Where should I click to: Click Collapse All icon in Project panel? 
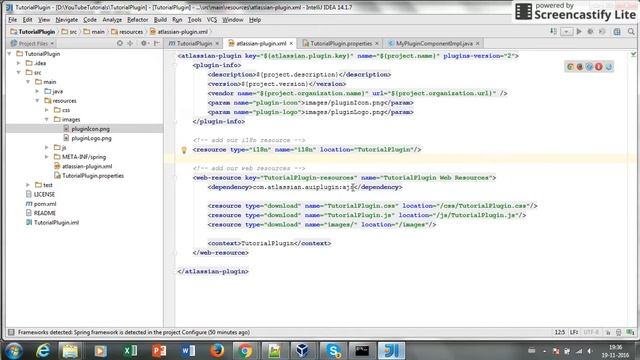tap(130, 43)
